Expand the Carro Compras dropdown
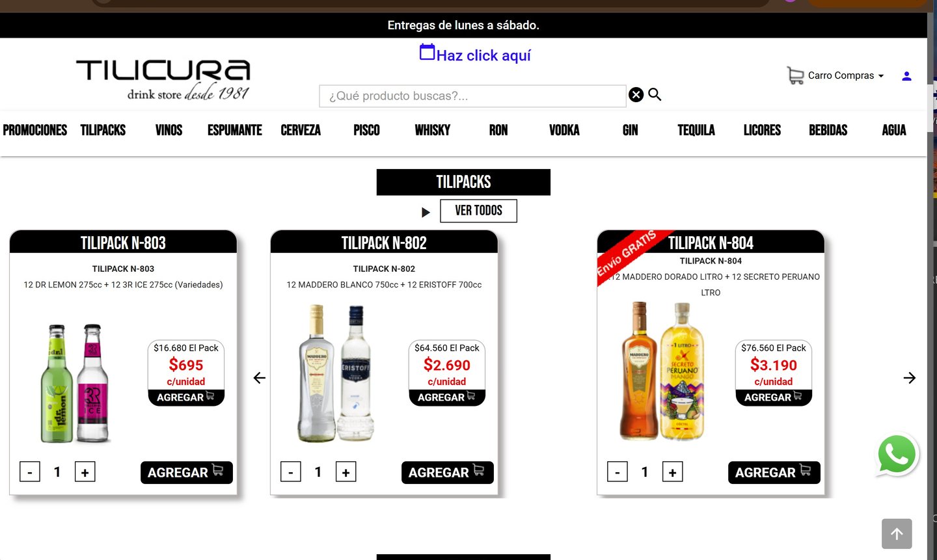The height and width of the screenshot is (560, 937). tap(845, 75)
